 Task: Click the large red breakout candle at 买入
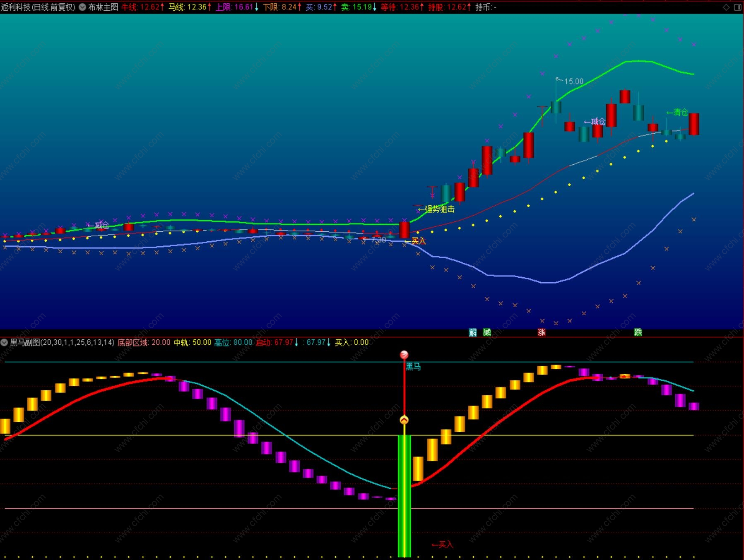pos(405,230)
